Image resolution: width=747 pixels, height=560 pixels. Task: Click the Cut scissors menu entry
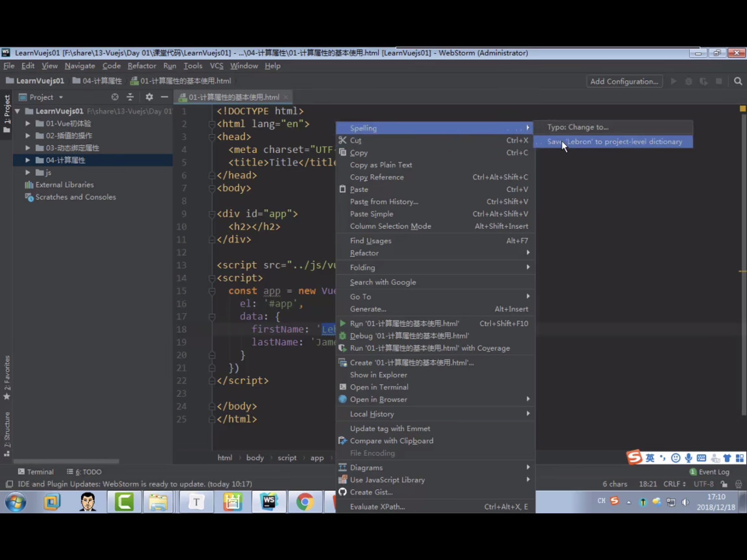[x=355, y=140]
